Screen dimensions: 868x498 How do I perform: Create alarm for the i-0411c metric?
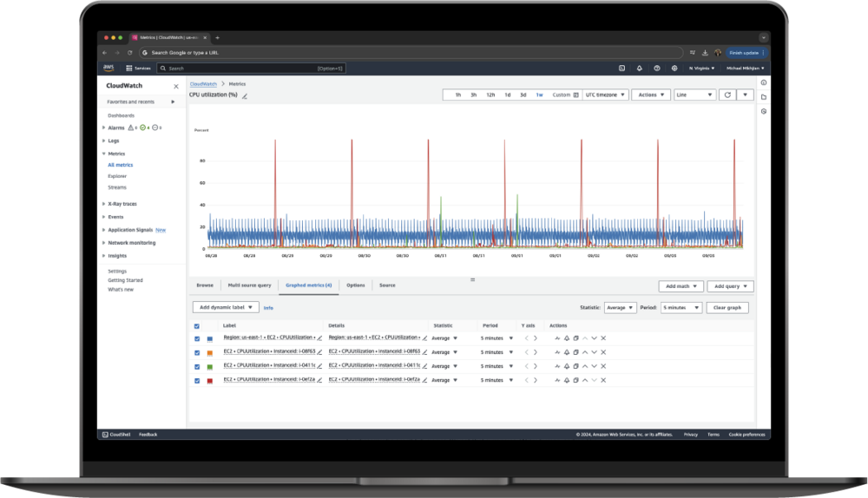point(566,366)
